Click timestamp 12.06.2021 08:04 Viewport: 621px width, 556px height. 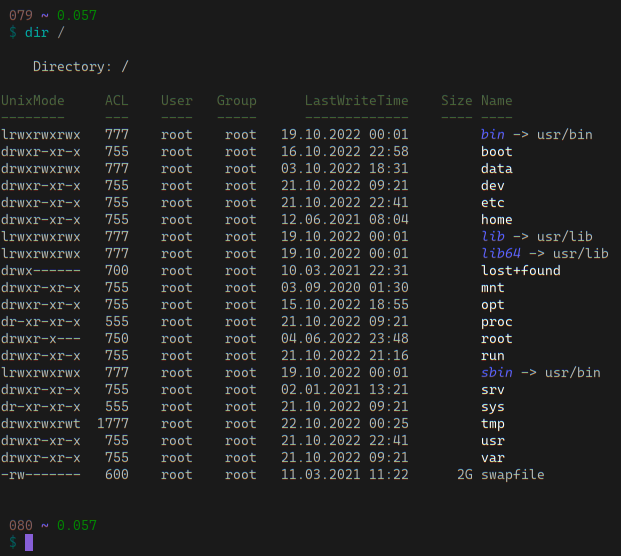345,220
